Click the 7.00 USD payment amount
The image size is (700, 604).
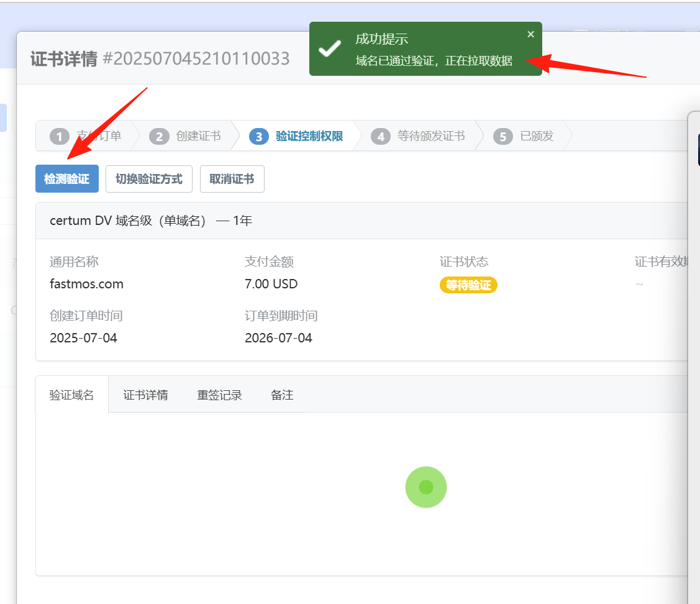(271, 284)
